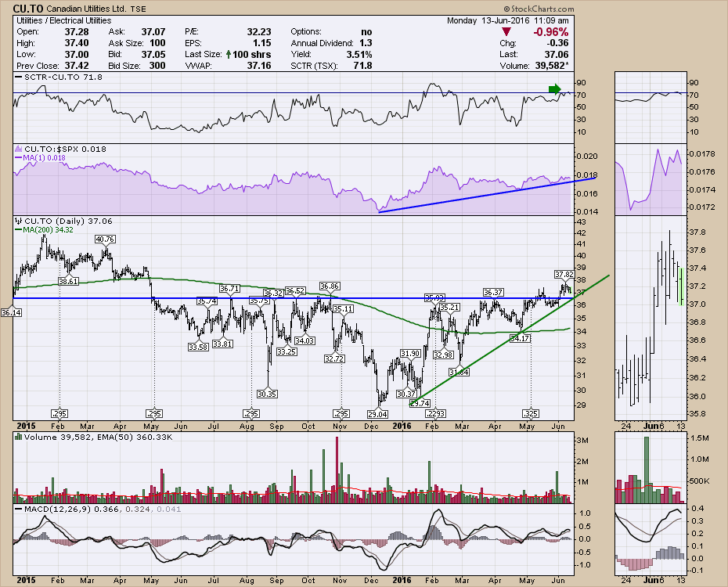Click the MA(1) 0.018 legend text
The height and width of the screenshot is (587, 728).
(45, 158)
